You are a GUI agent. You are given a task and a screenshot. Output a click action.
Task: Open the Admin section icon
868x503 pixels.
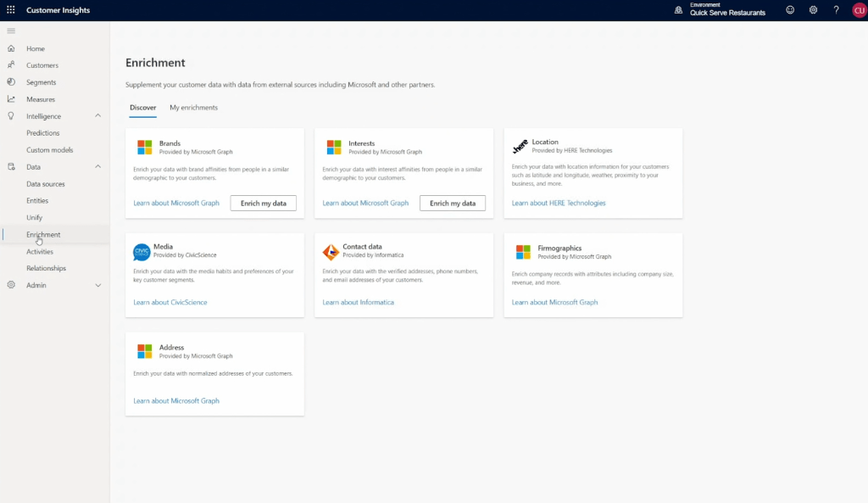pos(12,285)
